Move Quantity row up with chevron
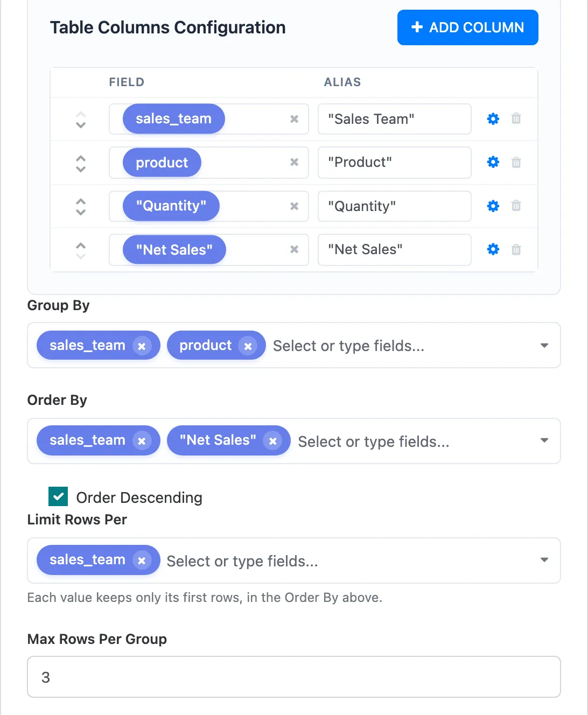This screenshot has height=715, width=588. pyautogui.click(x=81, y=201)
